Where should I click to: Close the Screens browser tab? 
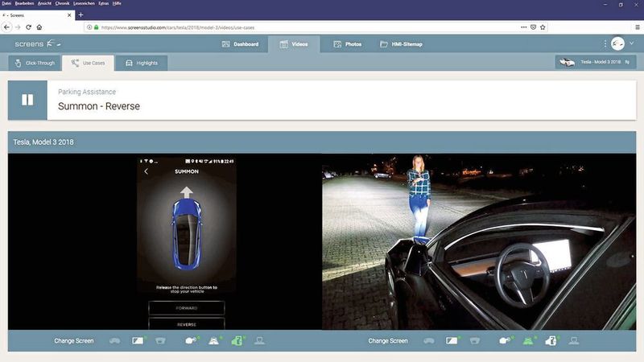tap(69, 15)
